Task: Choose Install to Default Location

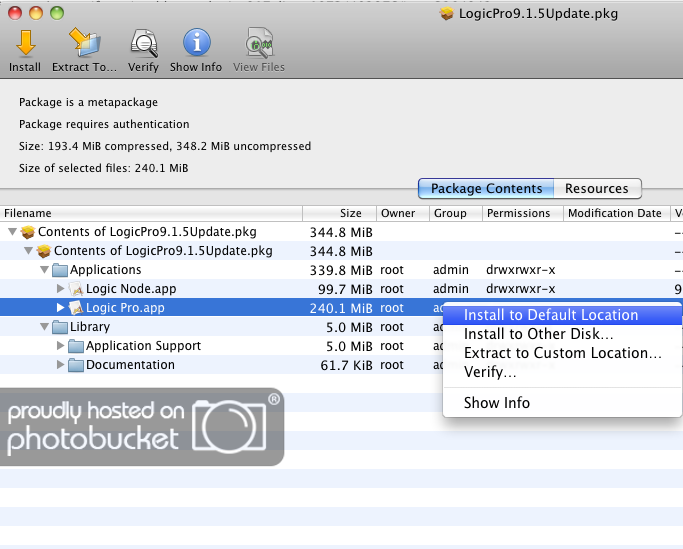Action: pos(551,315)
